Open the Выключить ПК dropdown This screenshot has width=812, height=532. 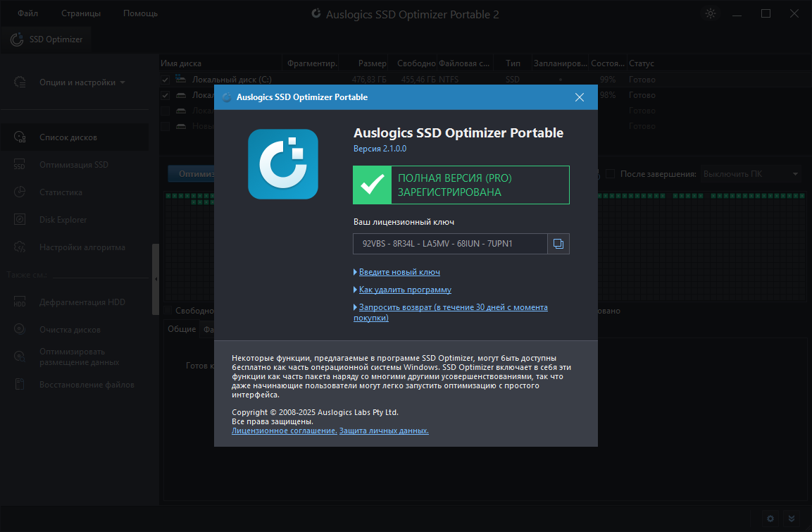[x=751, y=174]
